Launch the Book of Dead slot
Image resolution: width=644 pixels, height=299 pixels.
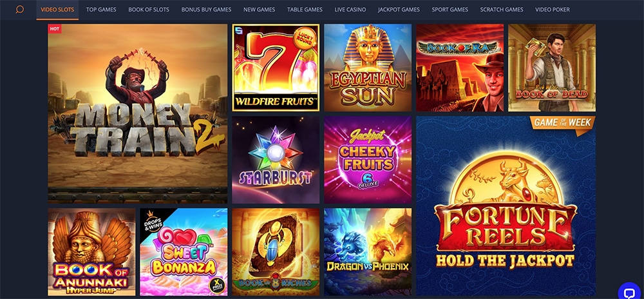552,68
